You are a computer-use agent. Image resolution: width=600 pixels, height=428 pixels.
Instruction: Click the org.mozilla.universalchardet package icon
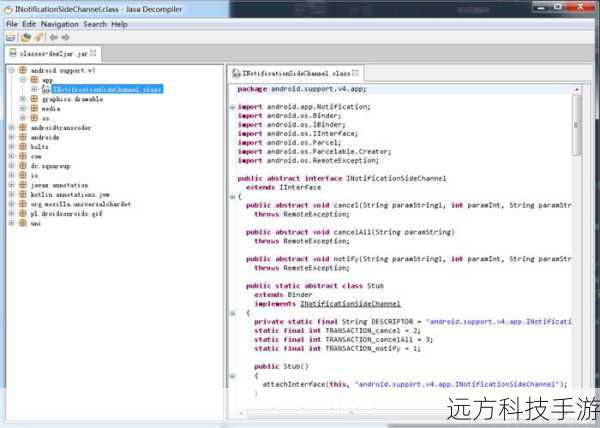point(23,204)
